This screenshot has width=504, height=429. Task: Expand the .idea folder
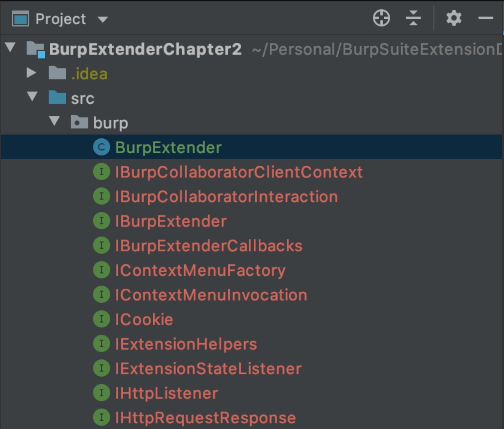pyautogui.click(x=31, y=72)
